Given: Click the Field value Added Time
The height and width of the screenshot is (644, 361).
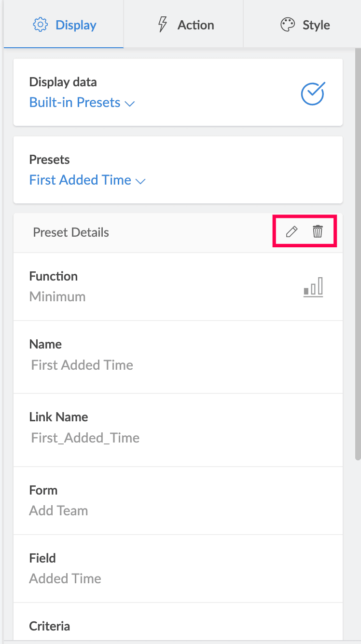Looking at the screenshot, I should tap(65, 578).
